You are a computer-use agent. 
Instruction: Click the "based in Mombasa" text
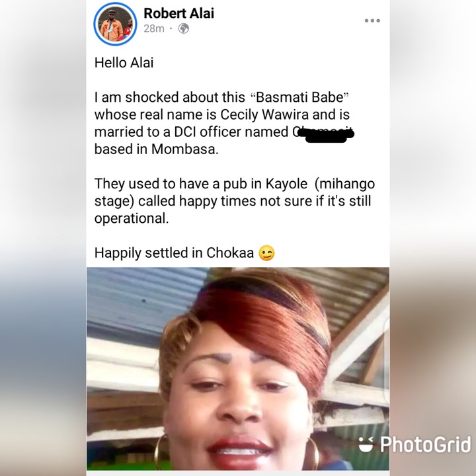[156, 149]
